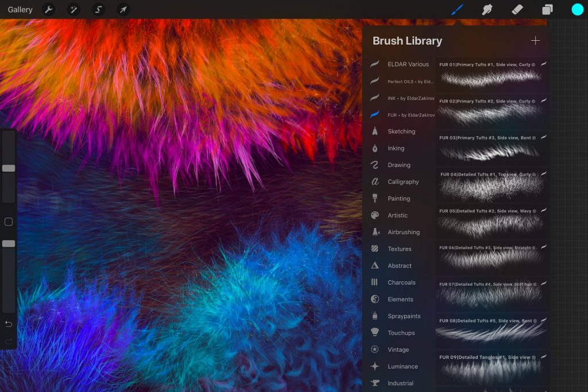Image resolution: width=588 pixels, height=392 pixels.
Task: Tap the undo arrow in sidebar
Action: point(9,324)
